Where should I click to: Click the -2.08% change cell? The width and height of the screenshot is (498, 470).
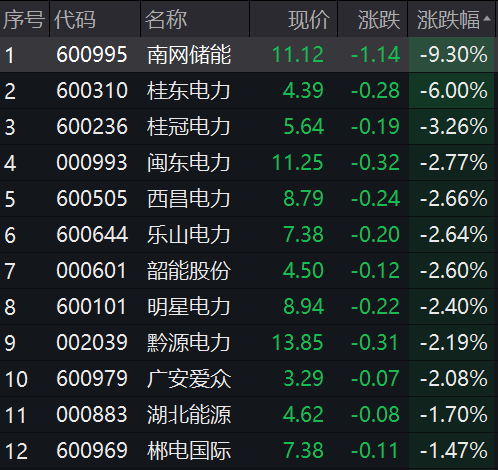pos(453,378)
